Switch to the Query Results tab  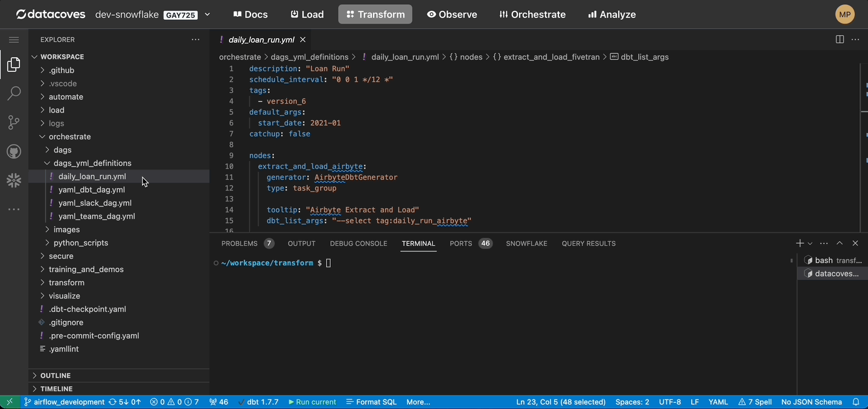coord(589,244)
